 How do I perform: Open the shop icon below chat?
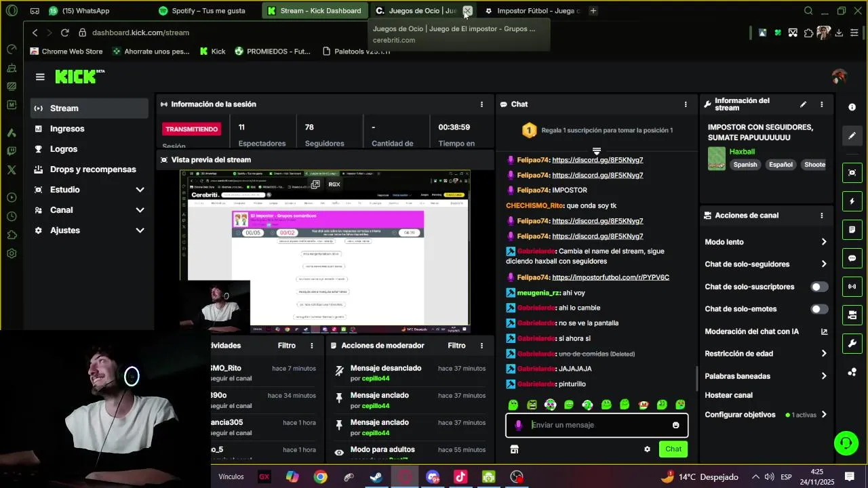pos(514,449)
